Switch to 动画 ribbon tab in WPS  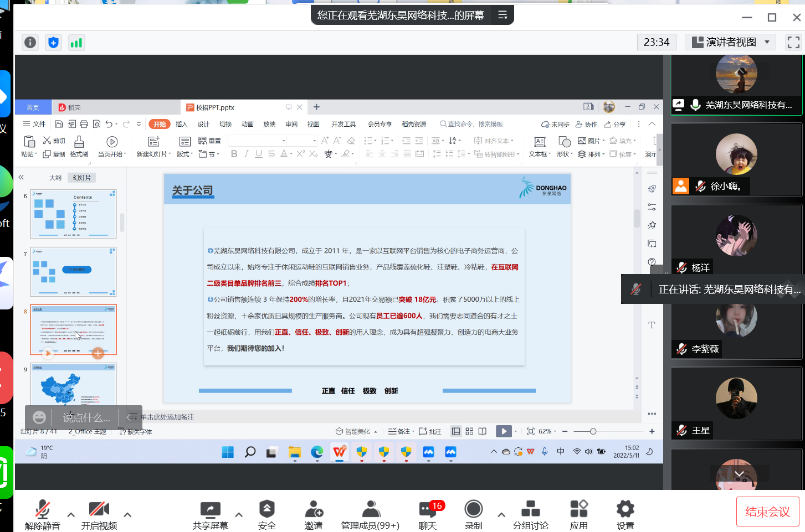click(248, 125)
